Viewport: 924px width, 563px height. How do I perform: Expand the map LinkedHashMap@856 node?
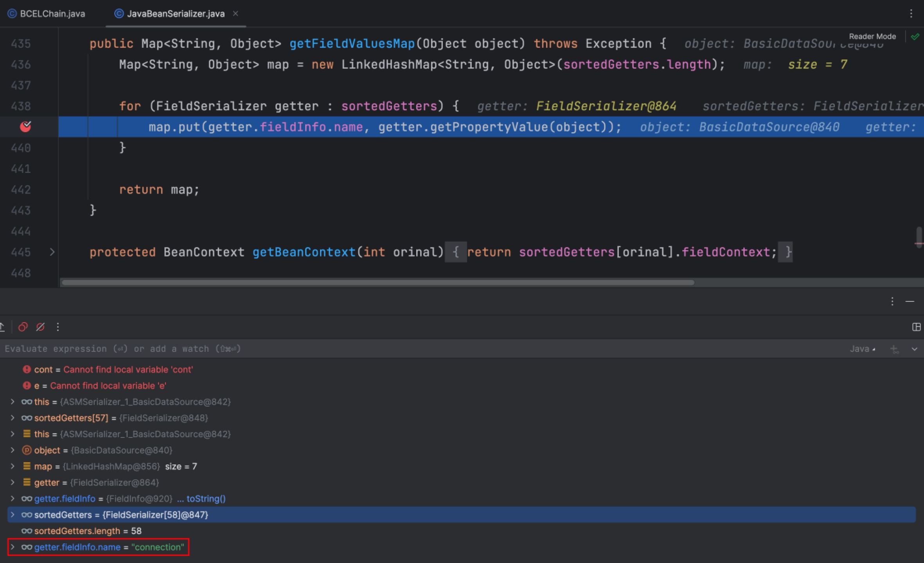[13, 466]
